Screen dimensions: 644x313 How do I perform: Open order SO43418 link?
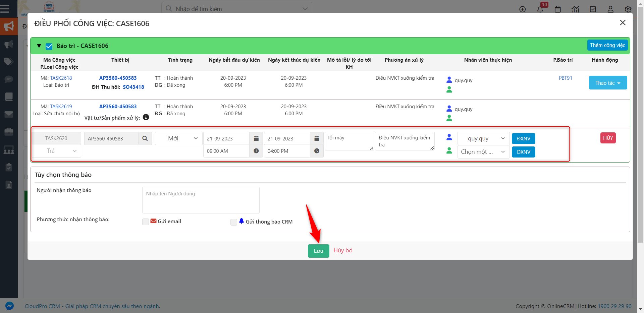133,87
